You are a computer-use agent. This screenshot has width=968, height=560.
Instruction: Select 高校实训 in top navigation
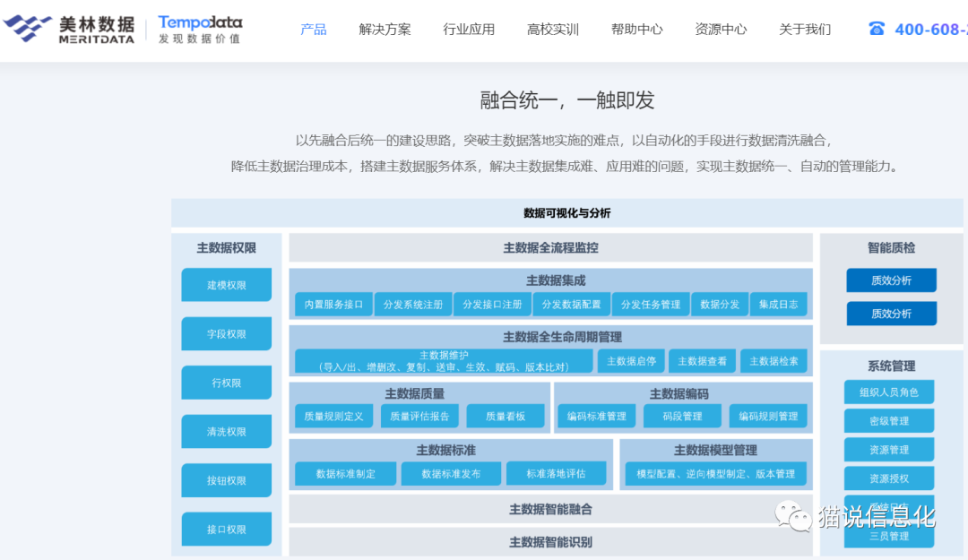tap(553, 30)
